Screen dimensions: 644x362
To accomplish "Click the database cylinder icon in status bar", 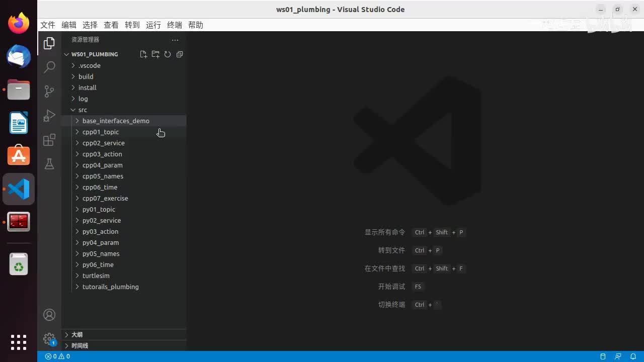I will (x=603, y=356).
